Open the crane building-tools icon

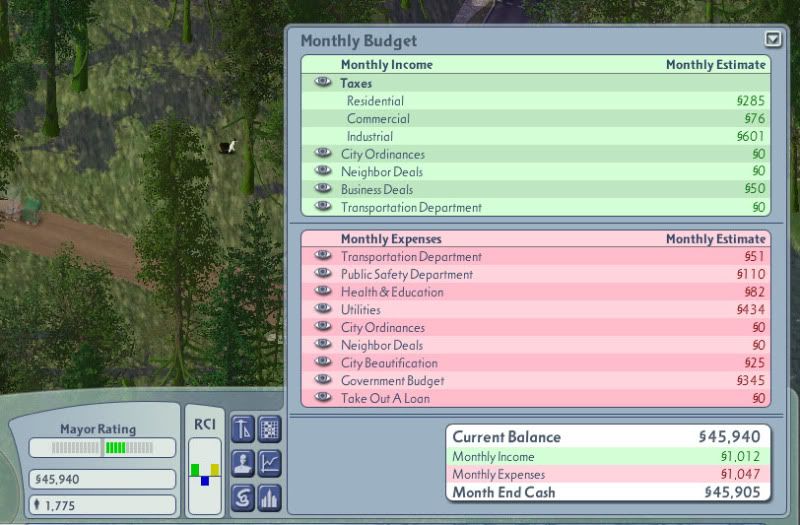click(243, 429)
